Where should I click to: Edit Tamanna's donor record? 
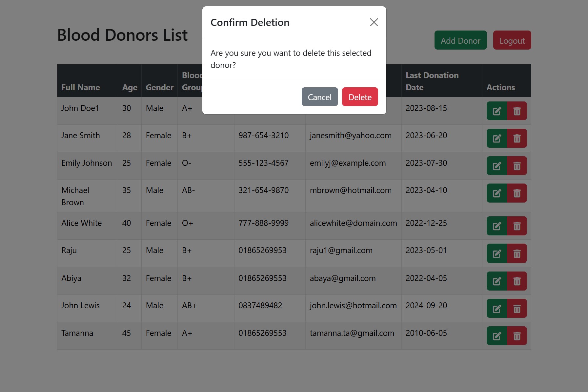(497, 336)
